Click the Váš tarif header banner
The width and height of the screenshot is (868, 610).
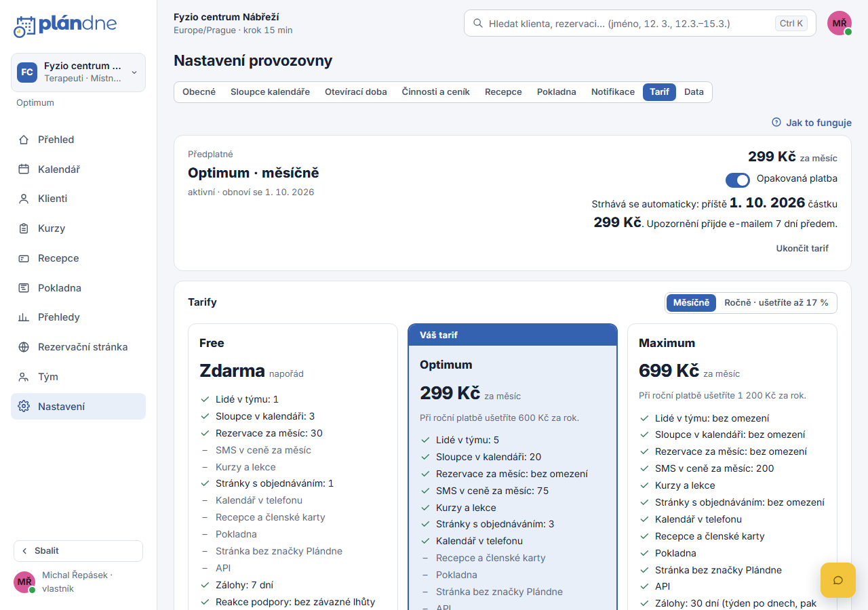tap(513, 335)
